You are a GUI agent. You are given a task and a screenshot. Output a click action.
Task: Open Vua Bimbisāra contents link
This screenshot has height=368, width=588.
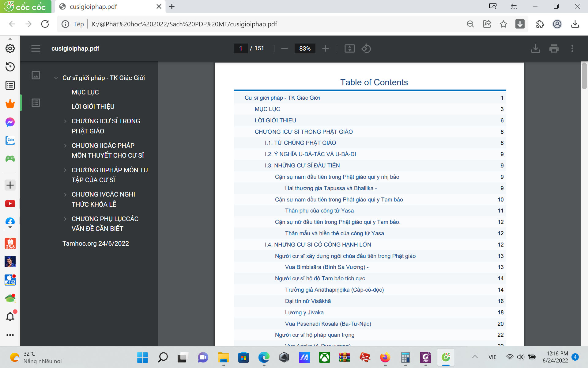click(327, 267)
